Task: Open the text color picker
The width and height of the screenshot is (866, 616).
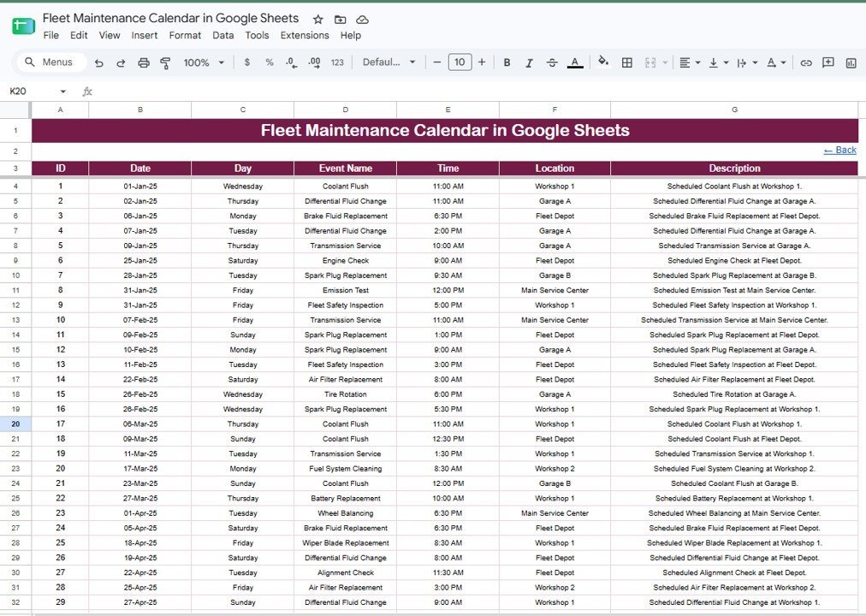Action: (575, 63)
